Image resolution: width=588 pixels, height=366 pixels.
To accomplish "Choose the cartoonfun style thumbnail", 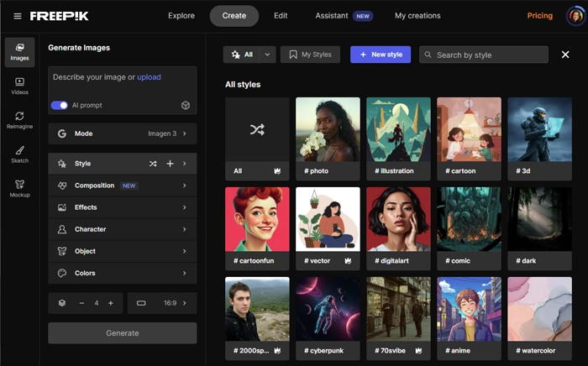I will tap(257, 220).
